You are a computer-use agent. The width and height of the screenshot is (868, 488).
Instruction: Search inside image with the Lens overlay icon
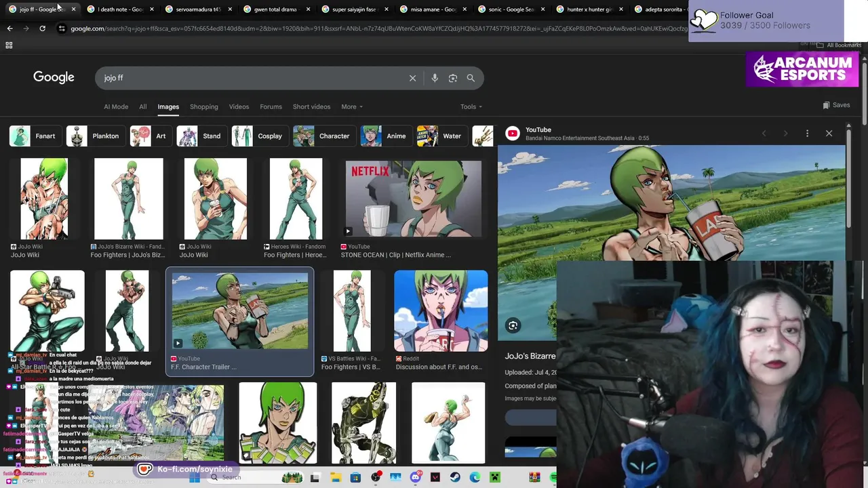coord(513,326)
